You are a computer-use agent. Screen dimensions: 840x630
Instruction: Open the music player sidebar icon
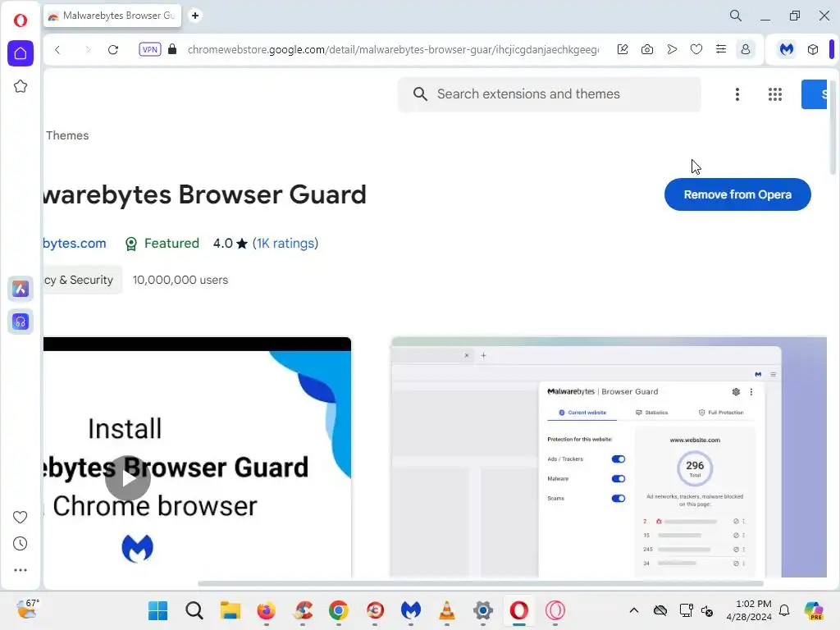(21, 322)
